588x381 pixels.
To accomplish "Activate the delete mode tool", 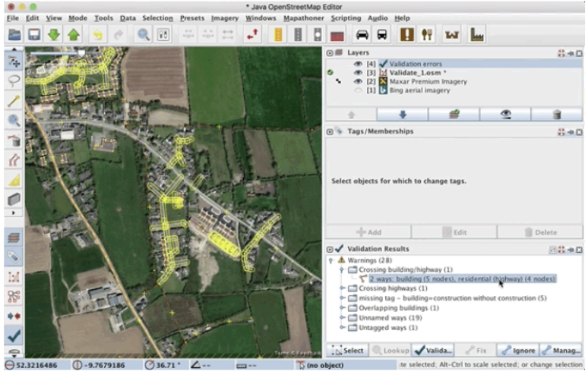I will tap(14, 140).
